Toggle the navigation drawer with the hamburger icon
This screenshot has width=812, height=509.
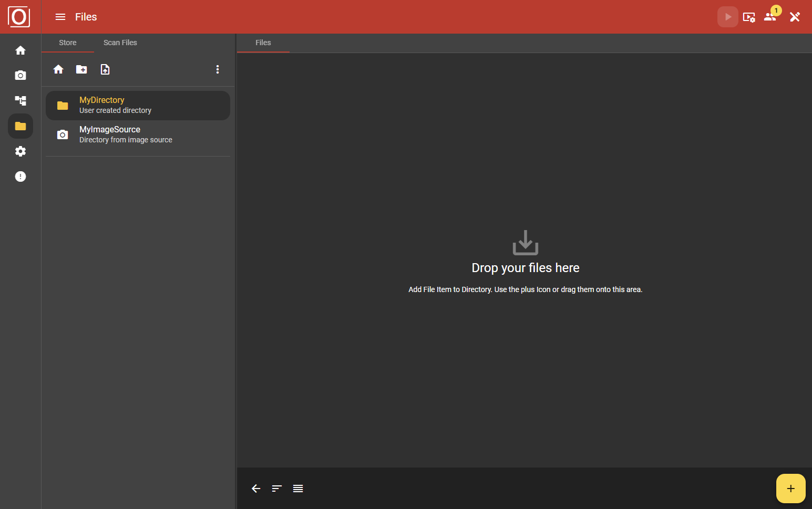tap(60, 16)
